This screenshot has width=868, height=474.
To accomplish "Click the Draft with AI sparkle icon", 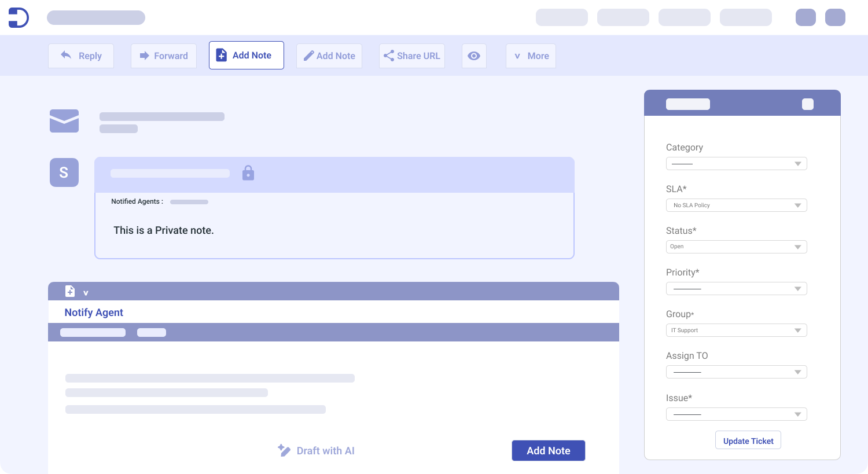I will pyautogui.click(x=284, y=450).
